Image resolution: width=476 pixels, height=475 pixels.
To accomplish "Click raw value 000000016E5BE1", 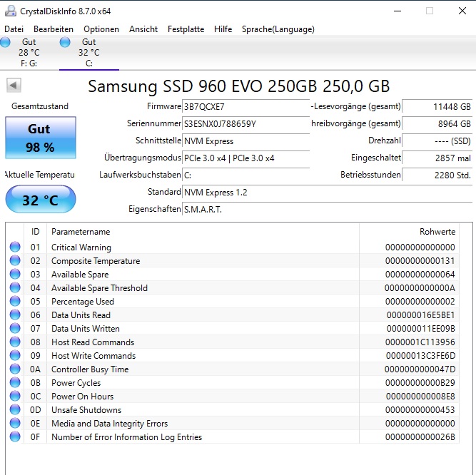I will click(x=421, y=315).
